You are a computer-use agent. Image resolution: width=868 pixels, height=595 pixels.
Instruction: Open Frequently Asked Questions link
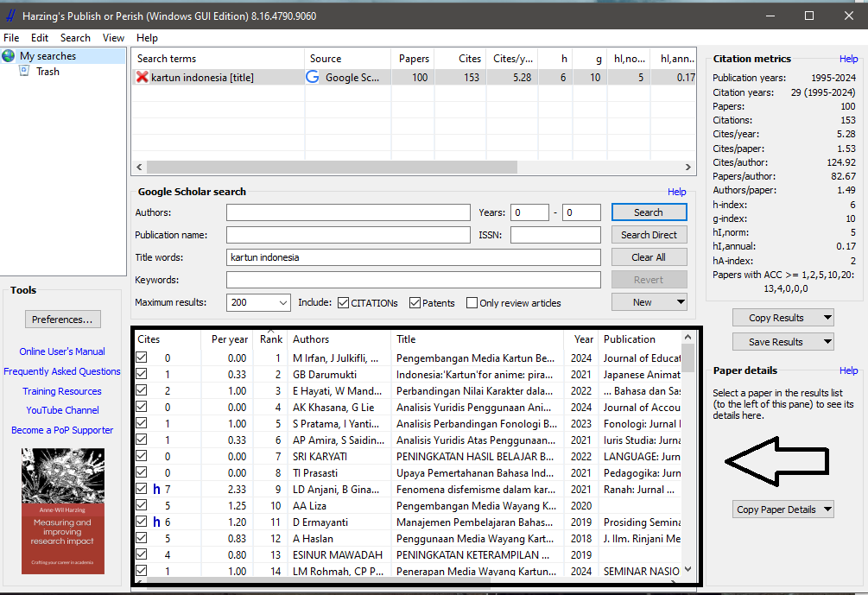click(62, 371)
